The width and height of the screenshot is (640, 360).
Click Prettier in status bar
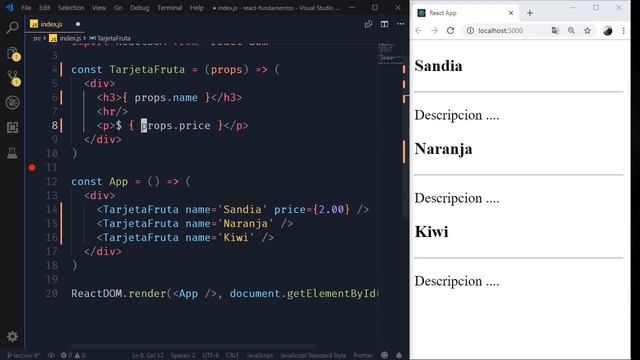363,356
